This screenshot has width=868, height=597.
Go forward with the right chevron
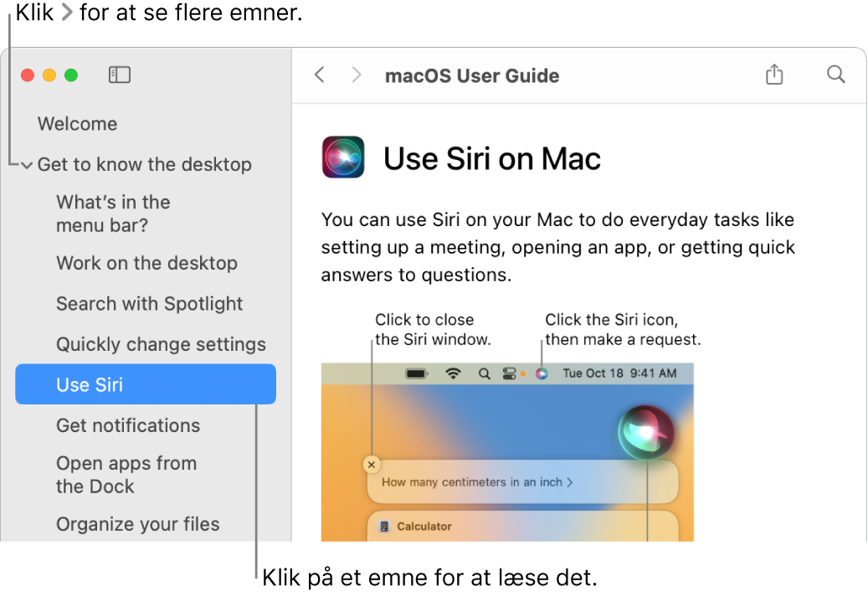coord(357,75)
